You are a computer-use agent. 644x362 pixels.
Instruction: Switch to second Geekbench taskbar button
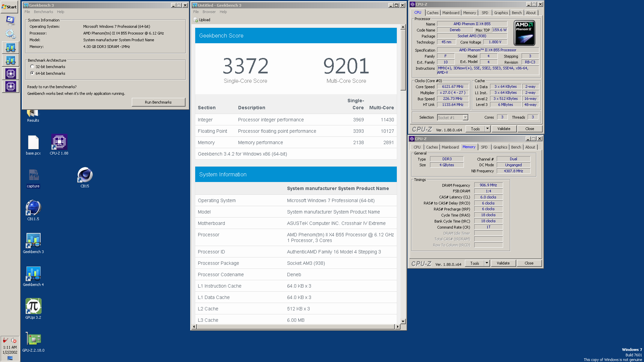tap(10, 60)
